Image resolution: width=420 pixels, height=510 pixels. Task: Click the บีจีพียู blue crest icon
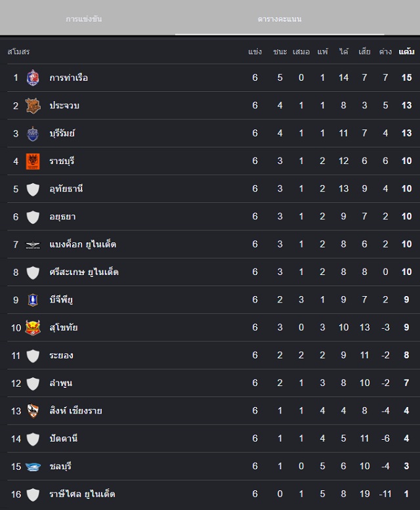coord(33,300)
